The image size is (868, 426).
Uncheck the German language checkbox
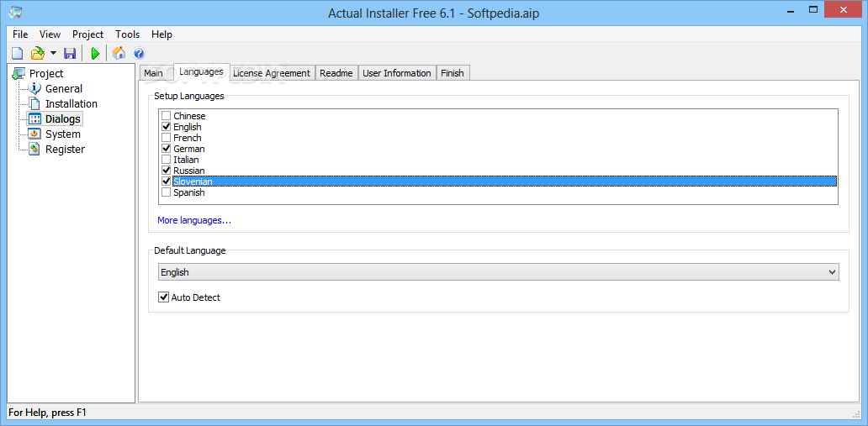166,149
